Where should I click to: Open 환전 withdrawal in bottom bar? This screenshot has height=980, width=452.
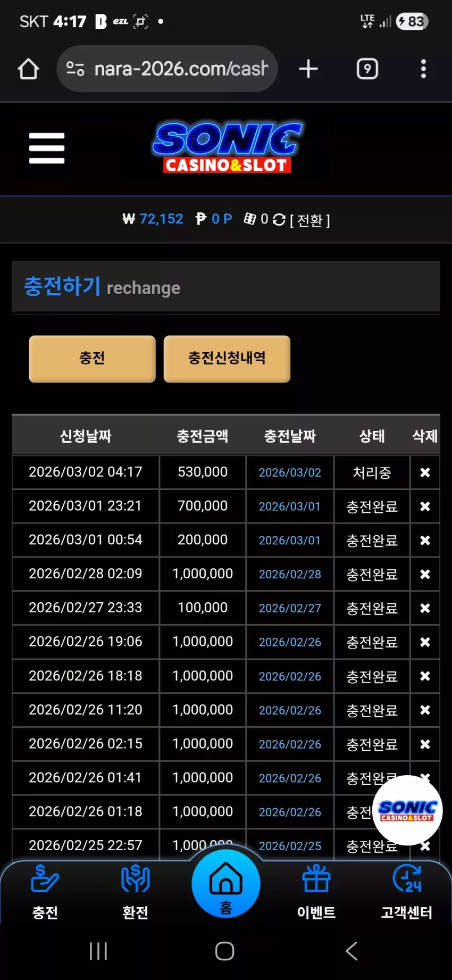[136, 892]
